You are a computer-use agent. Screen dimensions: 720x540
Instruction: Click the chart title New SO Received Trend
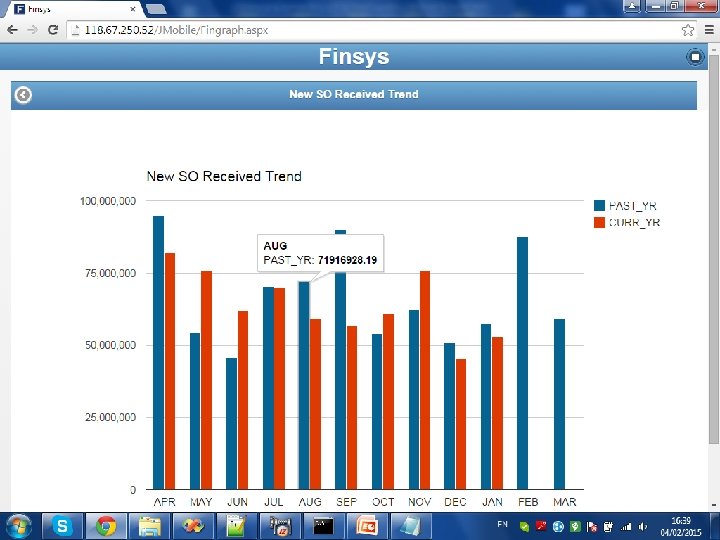click(x=224, y=176)
